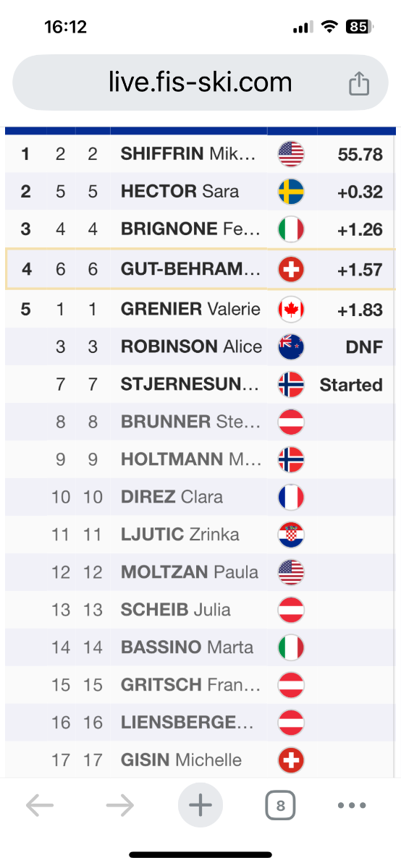Screen dimensions: 401x868
Task: Focus the live.fis-ski.com address field
Action: click(x=200, y=82)
